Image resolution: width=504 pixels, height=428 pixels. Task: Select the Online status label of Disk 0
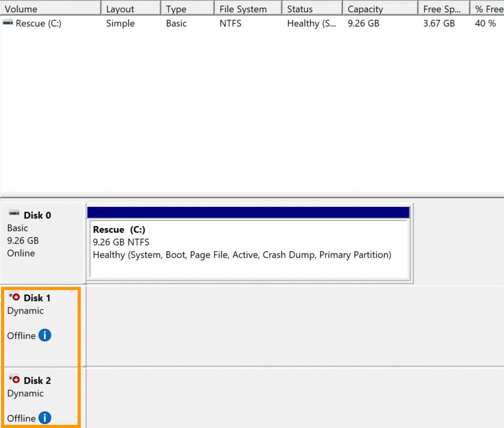(22, 253)
